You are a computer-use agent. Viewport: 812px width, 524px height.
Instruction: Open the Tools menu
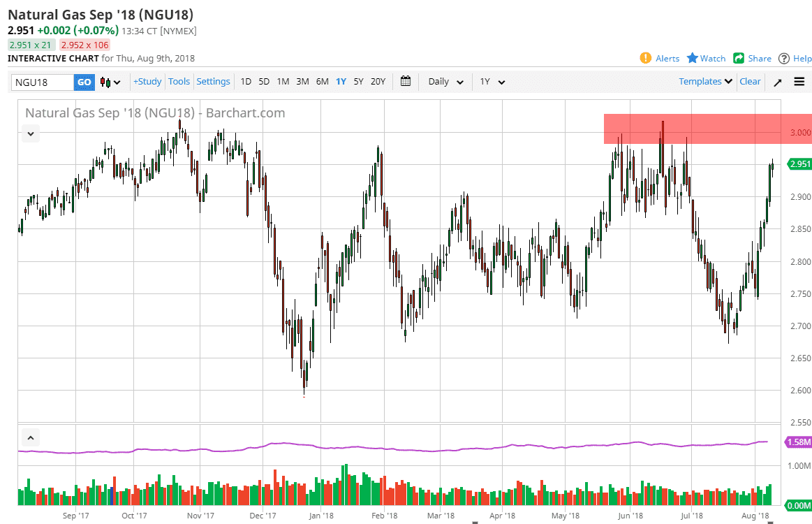click(x=179, y=81)
